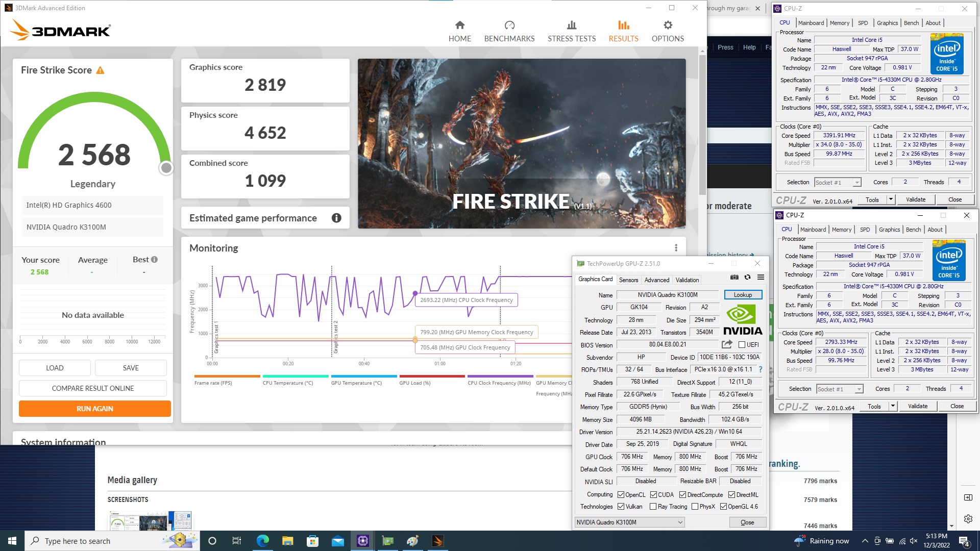Take a GPU-Z screenshot with camera icon
Screen dimensions: 980x551
[x=734, y=277]
